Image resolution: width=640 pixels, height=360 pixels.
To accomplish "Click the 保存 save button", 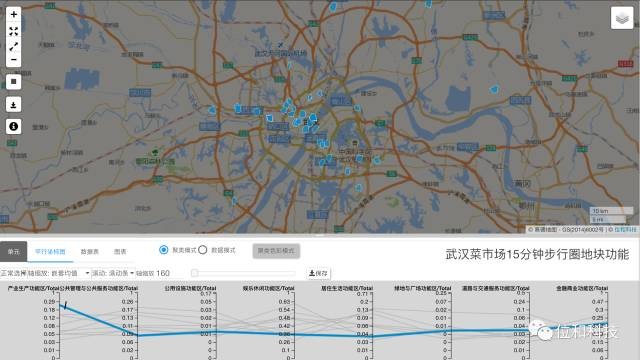I will point(318,273).
